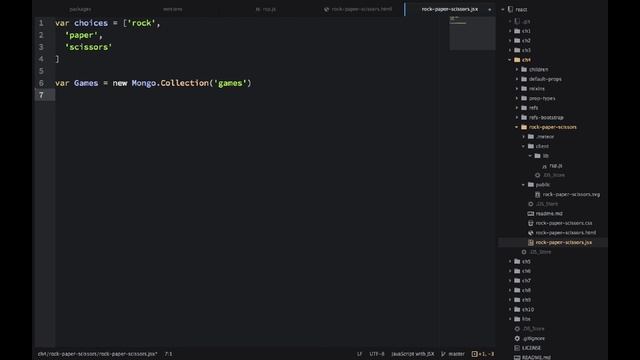Expand the ch2 folder arrow
Image resolution: width=640 pixels, height=360 pixels.
click(510, 40)
